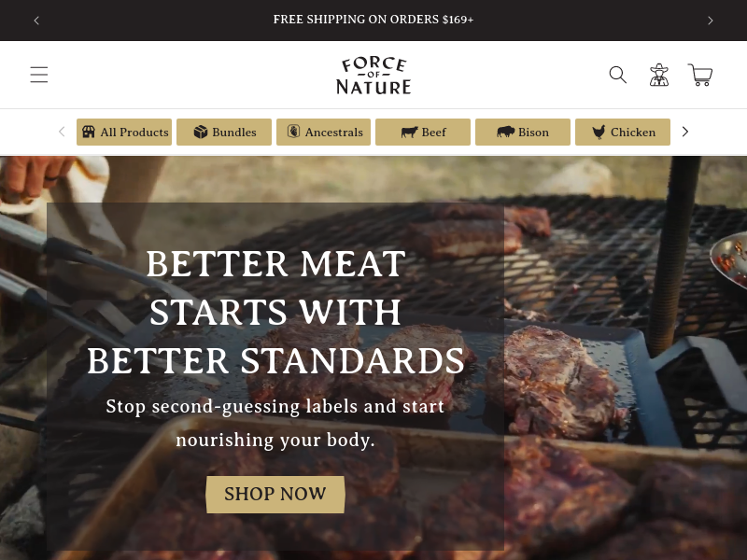Open the Chicken category
This screenshot has width=747, height=560.
tap(623, 132)
